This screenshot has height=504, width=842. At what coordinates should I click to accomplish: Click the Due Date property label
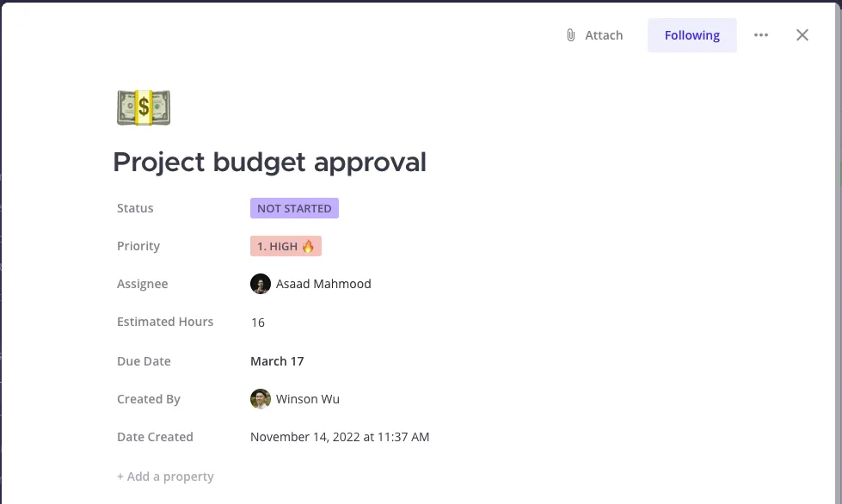pos(144,361)
